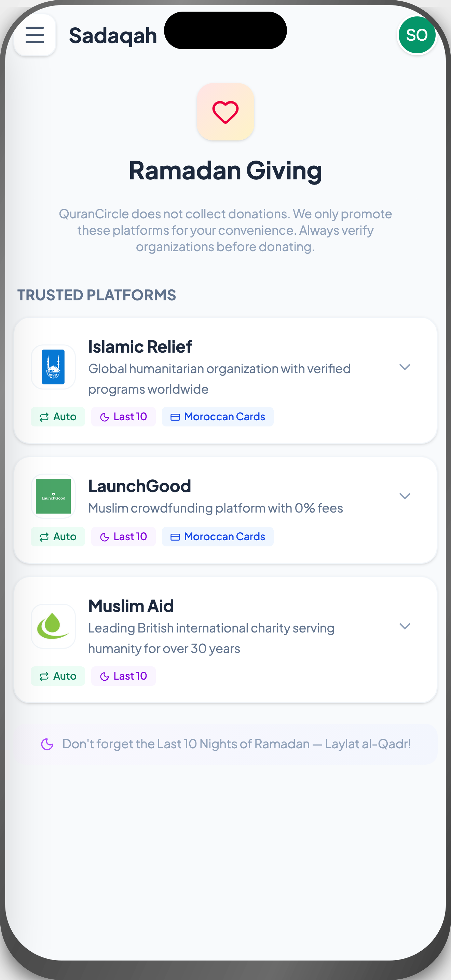Screen dimensions: 451x980
Task: Click the Auto tag icon on Islamic Relief
Action: tap(44, 417)
